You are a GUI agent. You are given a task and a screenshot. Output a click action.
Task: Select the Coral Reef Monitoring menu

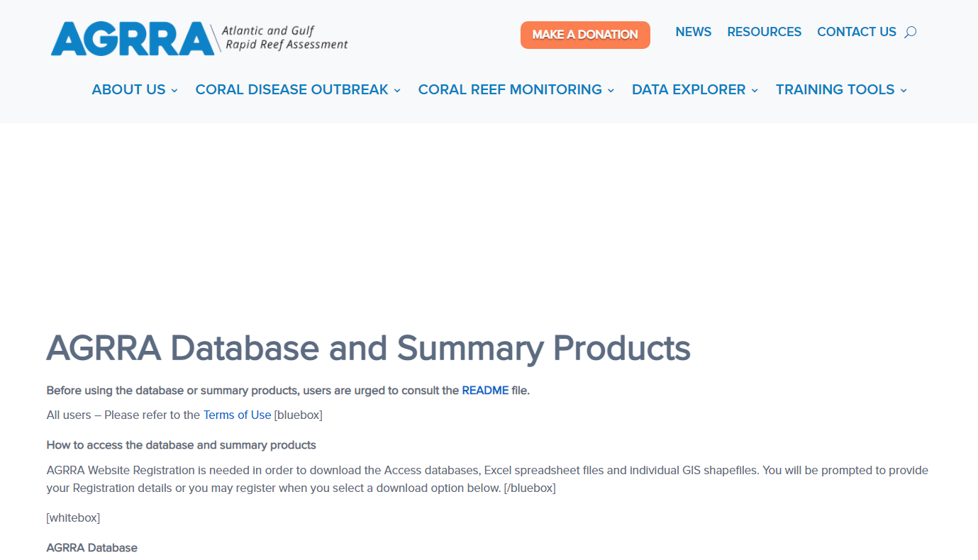(510, 90)
